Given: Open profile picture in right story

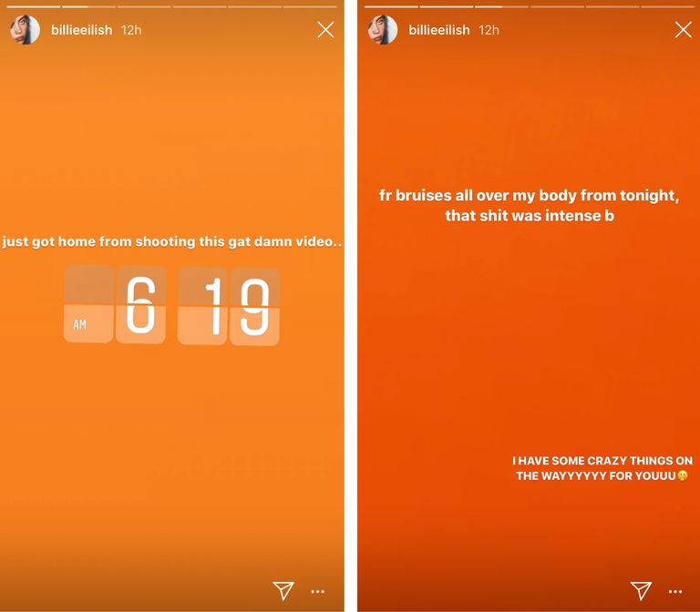Looking at the screenshot, I should coord(383,30).
